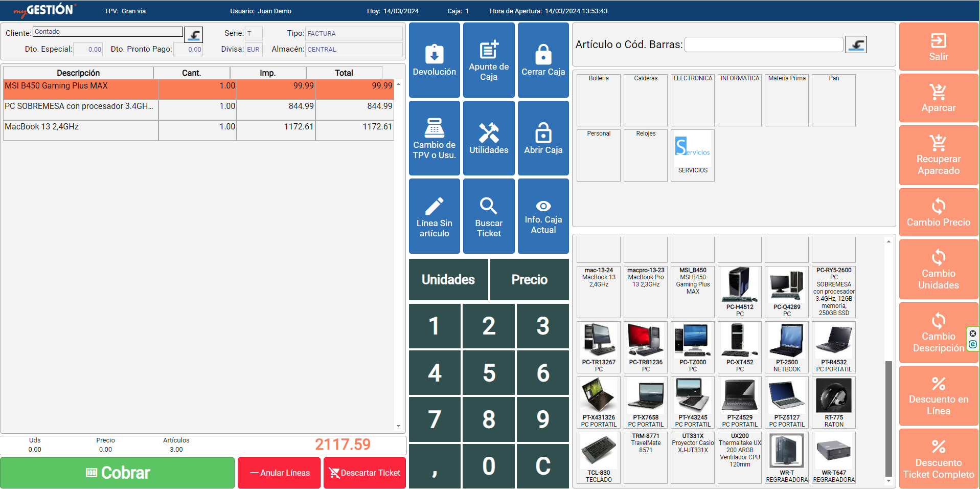Open Buscar Ticket search

[x=489, y=216]
